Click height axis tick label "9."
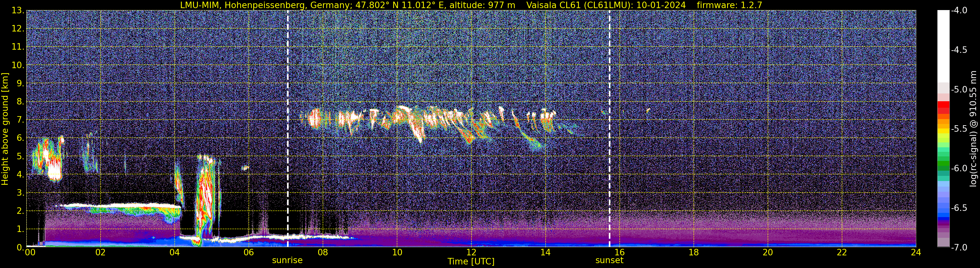Image resolution: width=980 pixels, height=268 pixels. (x=20, y=83)
